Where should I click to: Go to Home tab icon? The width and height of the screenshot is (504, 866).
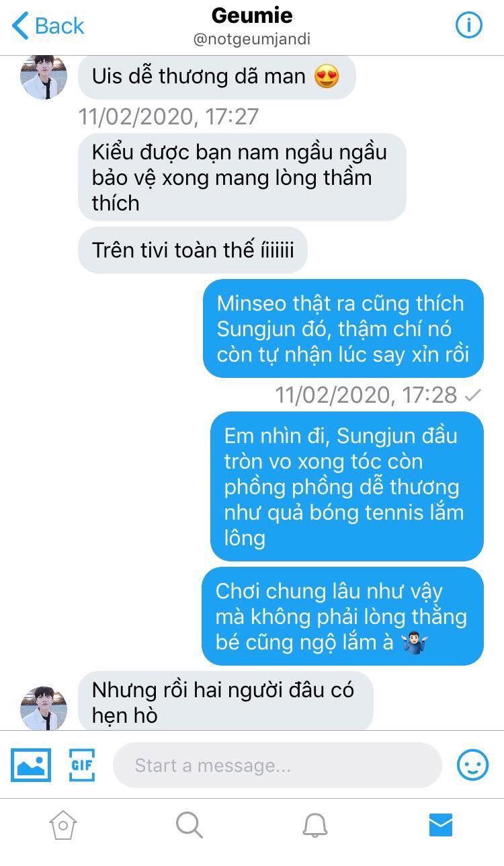63,824
